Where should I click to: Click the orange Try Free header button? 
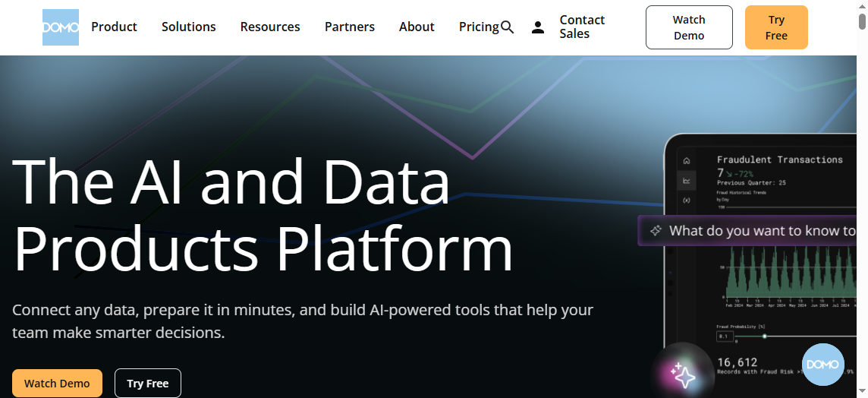click(x=776, y=27)
